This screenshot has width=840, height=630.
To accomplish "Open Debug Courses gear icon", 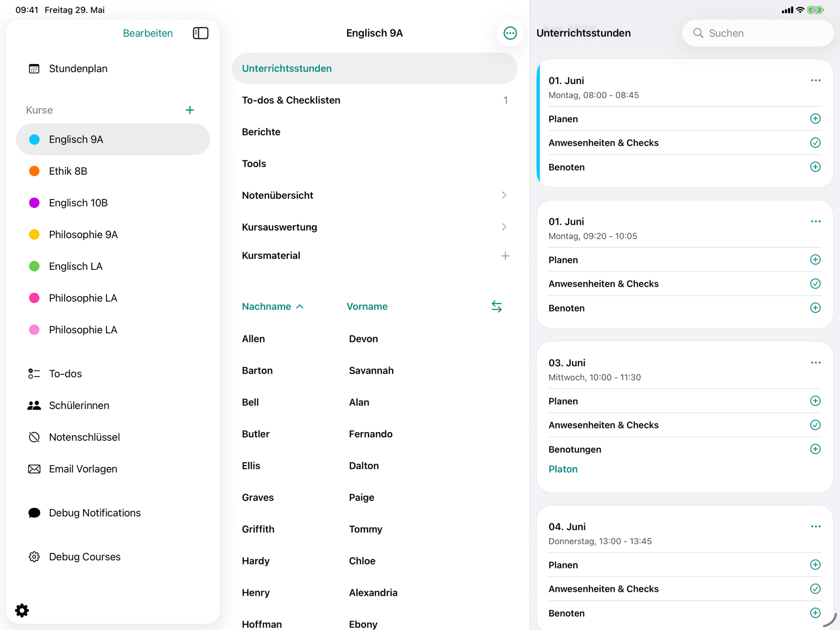I will (x=34, y=557).
